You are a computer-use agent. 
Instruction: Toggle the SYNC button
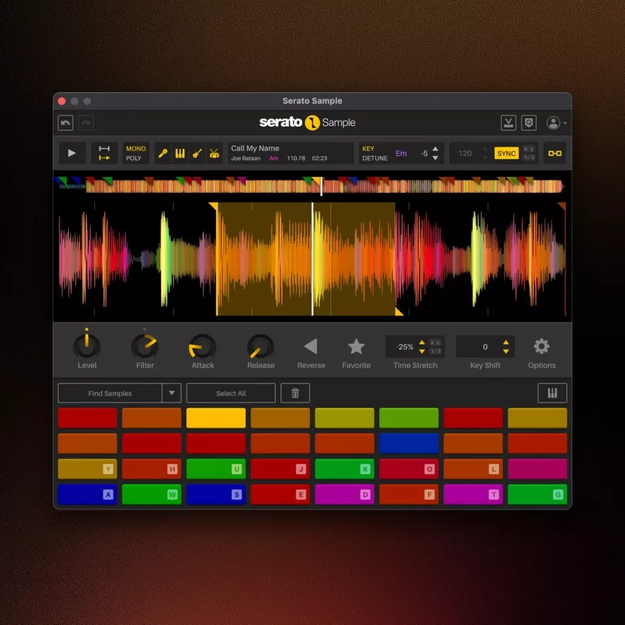506,153
